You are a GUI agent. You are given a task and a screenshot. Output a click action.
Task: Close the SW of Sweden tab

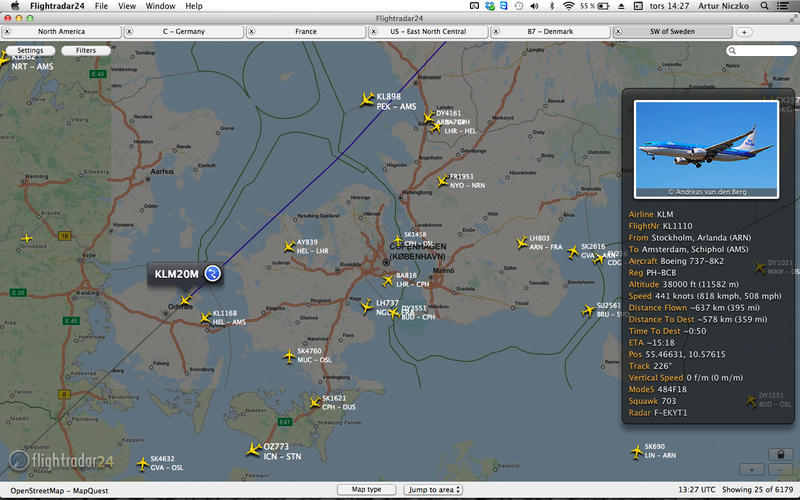[618, 32]
